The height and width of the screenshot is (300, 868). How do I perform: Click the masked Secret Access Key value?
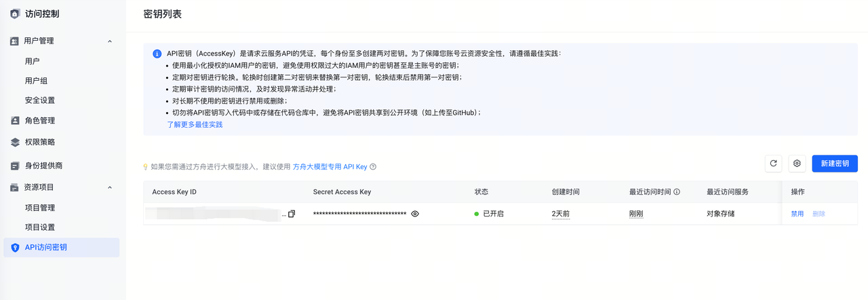[359, 214]
